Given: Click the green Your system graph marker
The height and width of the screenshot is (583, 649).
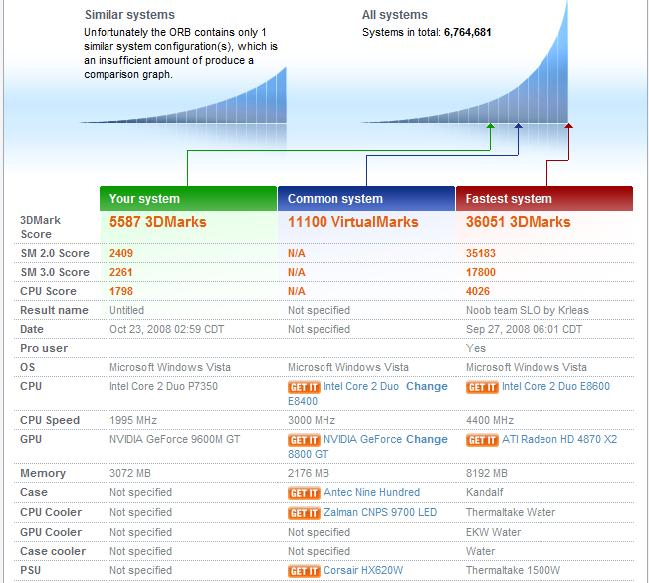Looking at the screenshot, I should pos(490,125).
